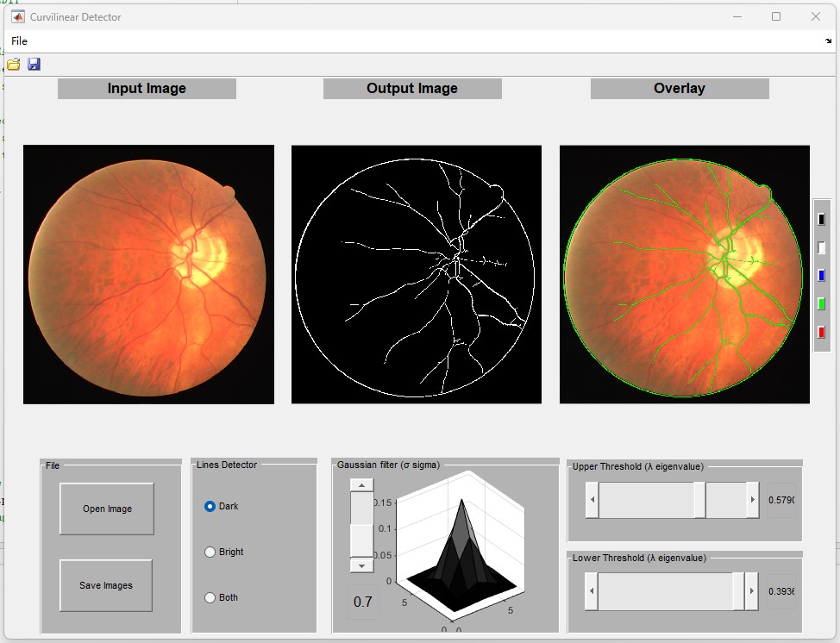Click the Lower Threshold panel title
This screenshot has height=643, width=840.
(x=639, y=558)
